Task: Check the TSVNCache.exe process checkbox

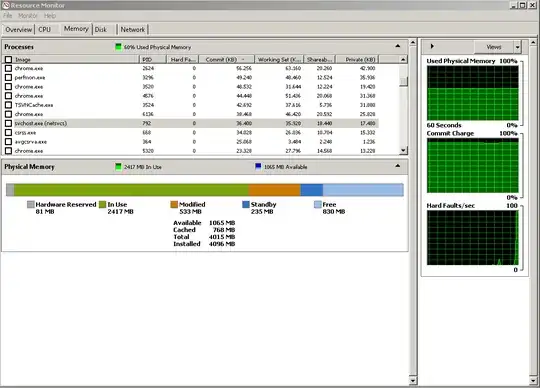Action: (9, 105)
